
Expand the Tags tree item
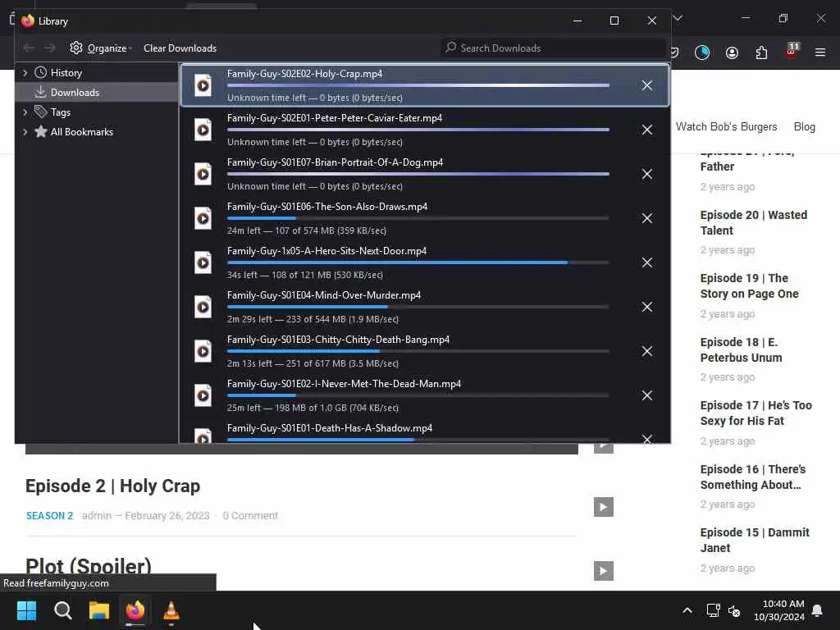point(25,112)
